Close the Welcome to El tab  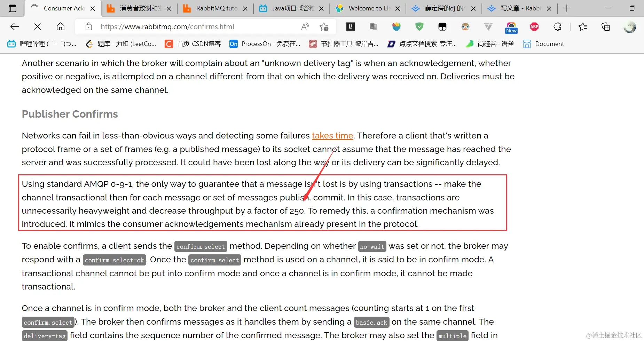[x=398, y=8]
